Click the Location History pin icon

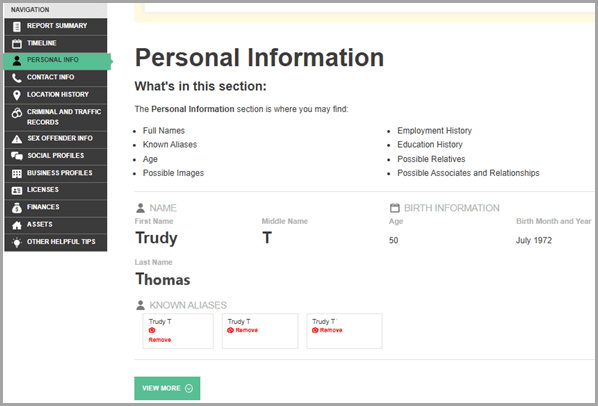[17, 95]
